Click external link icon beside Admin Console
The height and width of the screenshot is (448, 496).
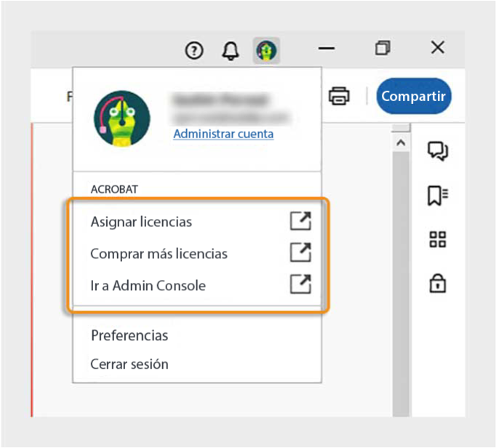point(300,284)
